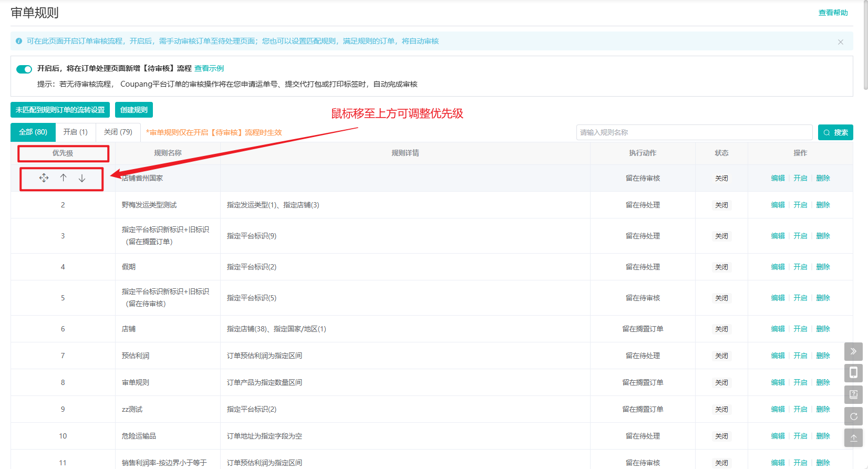Screen dimensions: 868x469
Task: Delete the 野梅发运类型测试 rule
Action: tap(823, 205)
